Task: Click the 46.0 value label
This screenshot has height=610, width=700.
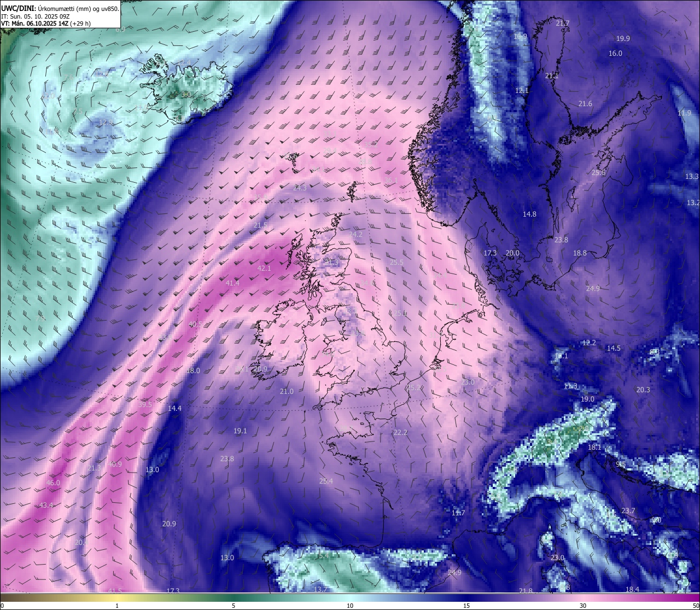Action: 53,483
